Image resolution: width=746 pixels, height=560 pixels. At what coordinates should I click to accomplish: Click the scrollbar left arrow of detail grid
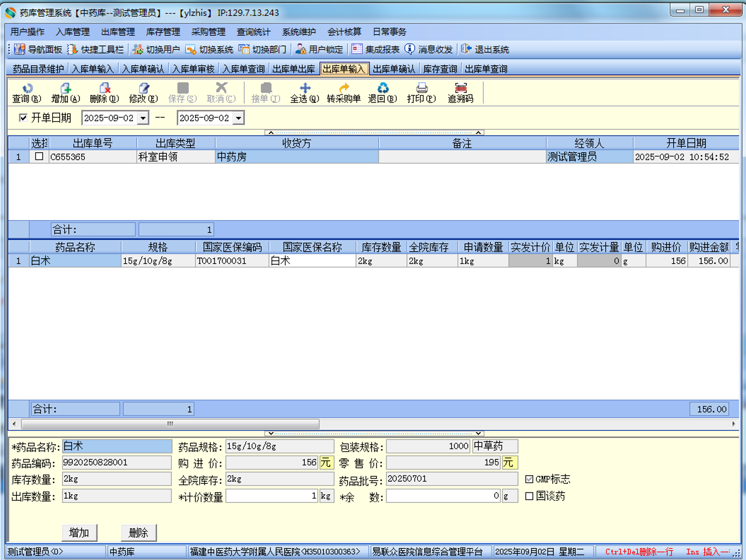tap(14, 424)
